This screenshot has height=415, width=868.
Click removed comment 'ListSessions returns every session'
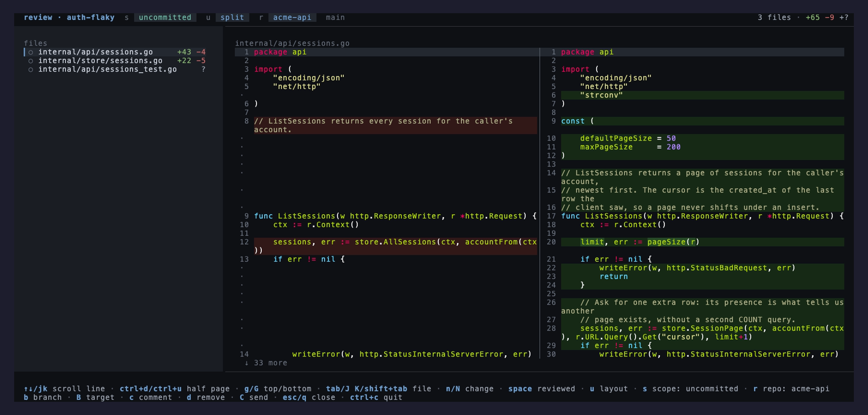coord(395,125)
